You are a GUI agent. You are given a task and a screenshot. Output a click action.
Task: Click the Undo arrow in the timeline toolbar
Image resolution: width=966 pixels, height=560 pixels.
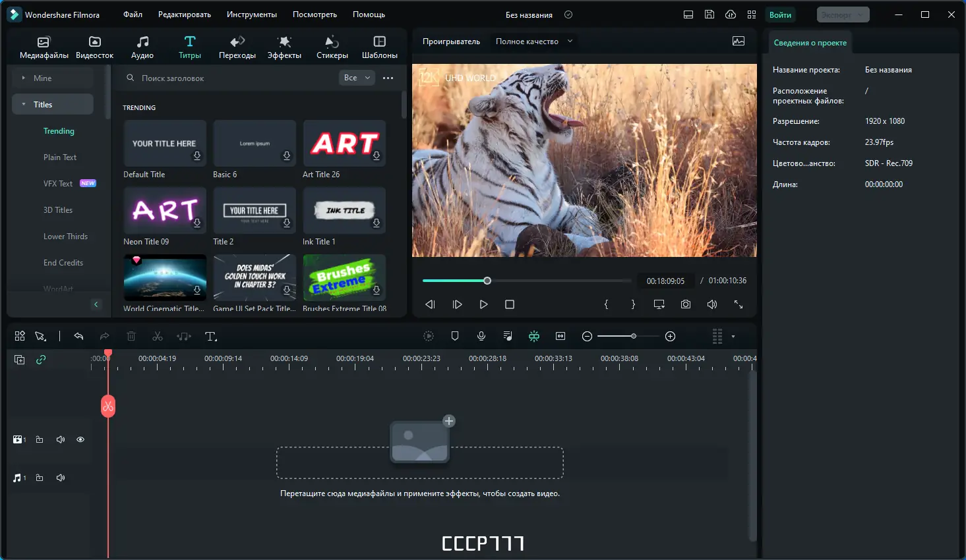[78, 336]
